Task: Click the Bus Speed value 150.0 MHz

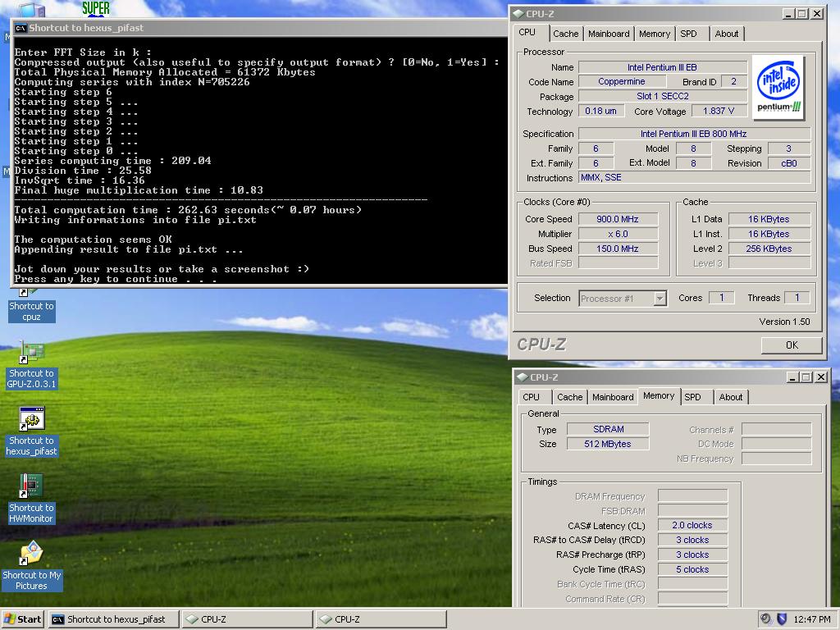Action: pos(618,249)
